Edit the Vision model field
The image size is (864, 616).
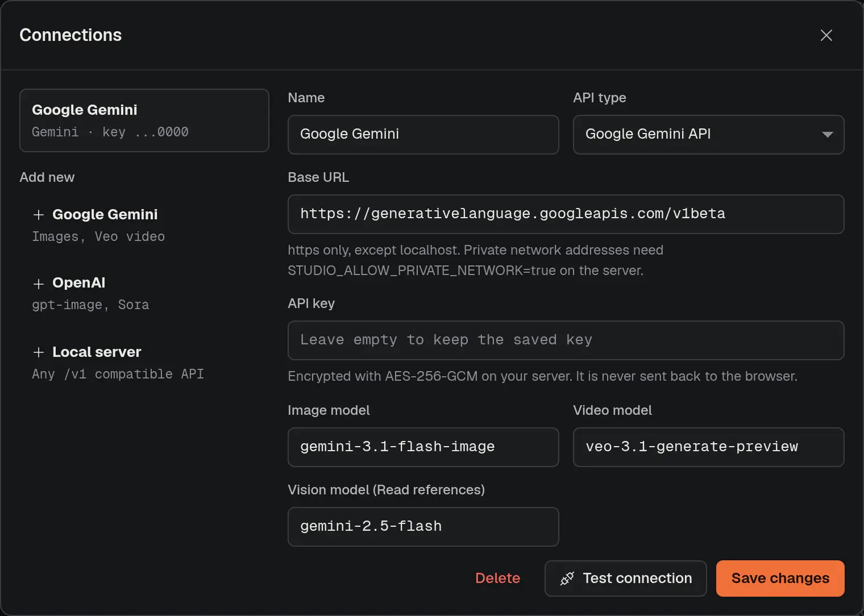pyautogui.click(x=423, y=527)
